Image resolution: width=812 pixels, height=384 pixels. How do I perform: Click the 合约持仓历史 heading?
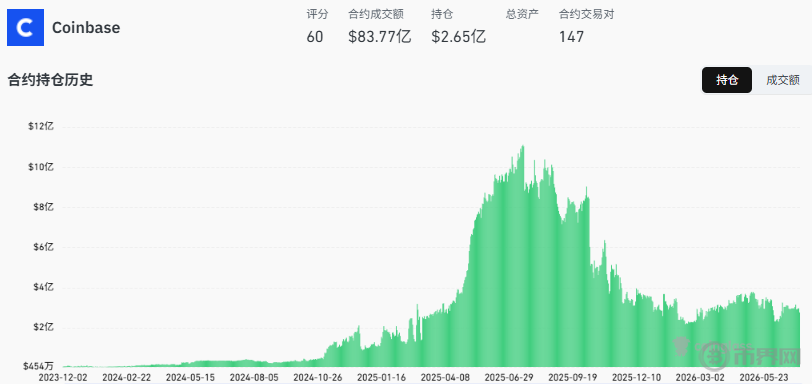click(50, 80)
